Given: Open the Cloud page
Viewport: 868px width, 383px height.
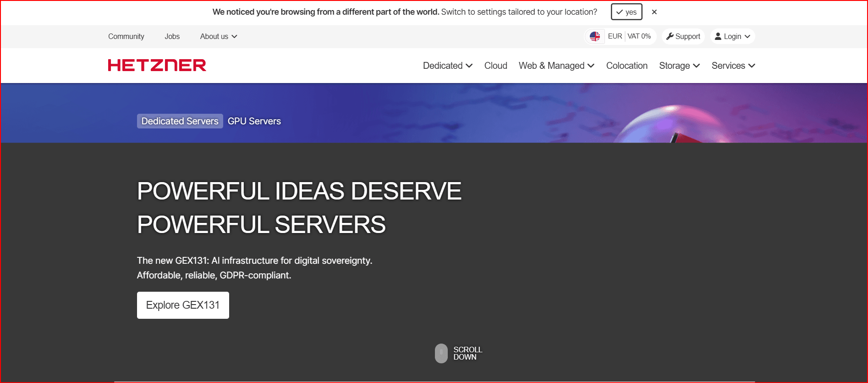Looking at the screenshot, I should click(496, 66).
